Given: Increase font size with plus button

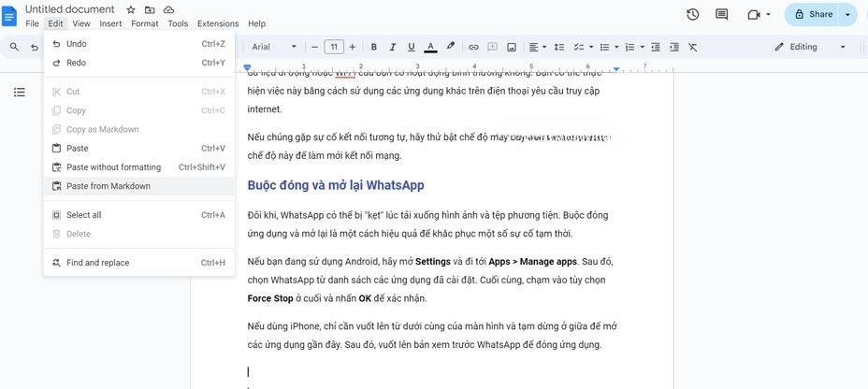Looking at the screenshot, I should tap(352, 47).
